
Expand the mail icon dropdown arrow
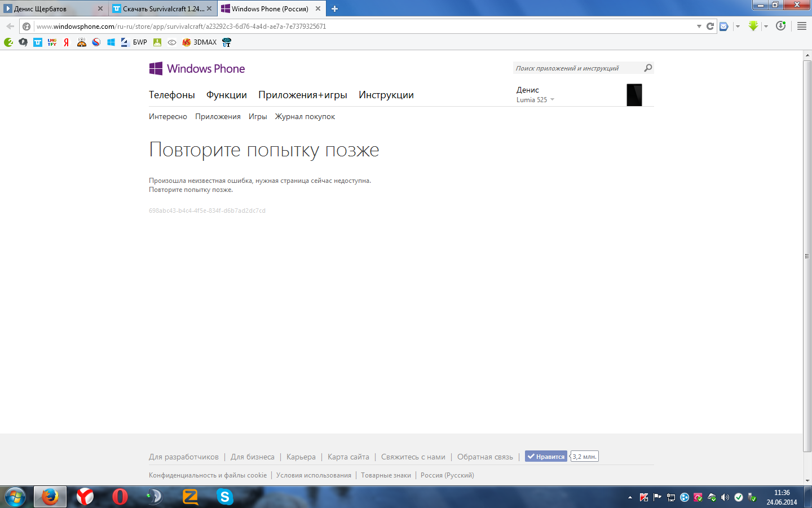coord(738,26)
